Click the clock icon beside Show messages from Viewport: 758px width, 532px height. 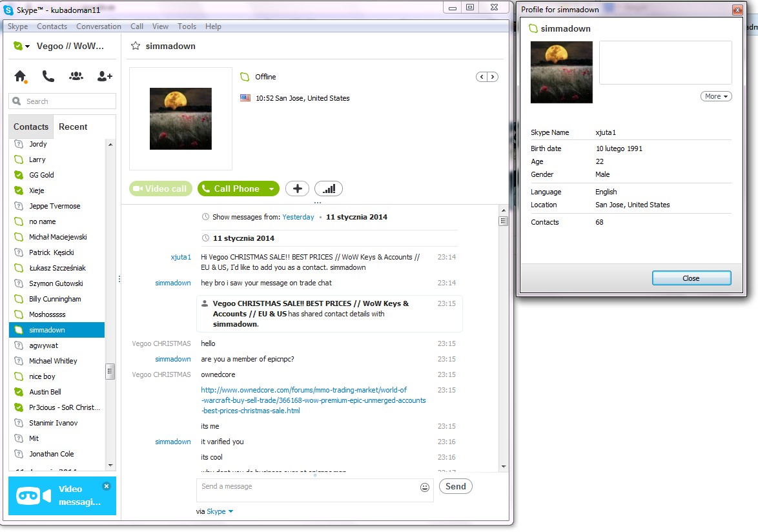point(205,217)
